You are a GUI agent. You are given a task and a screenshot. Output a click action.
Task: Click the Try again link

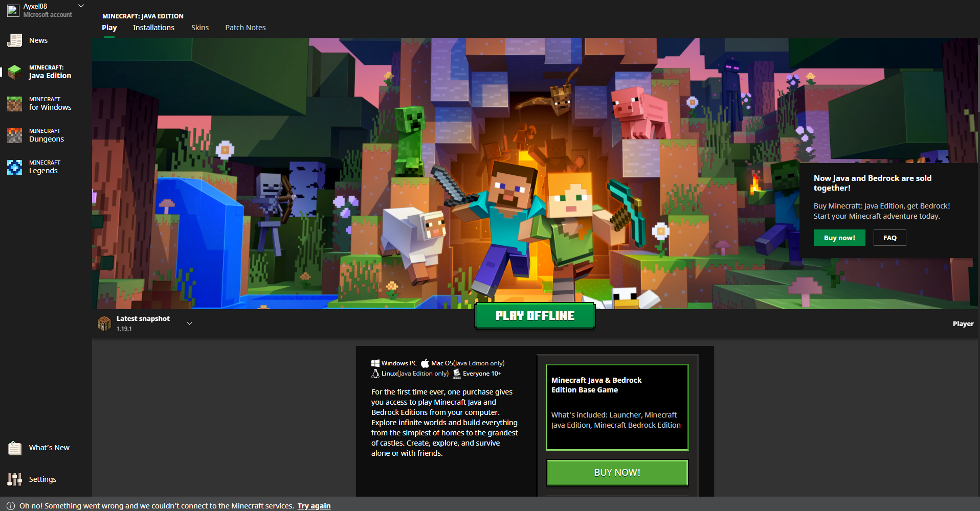point(314,506)
